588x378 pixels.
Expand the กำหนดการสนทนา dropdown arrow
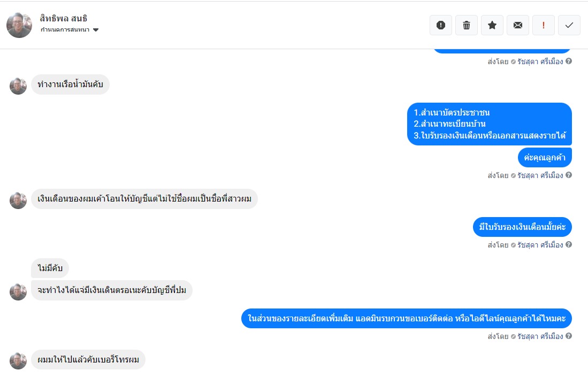coord(96,30)
